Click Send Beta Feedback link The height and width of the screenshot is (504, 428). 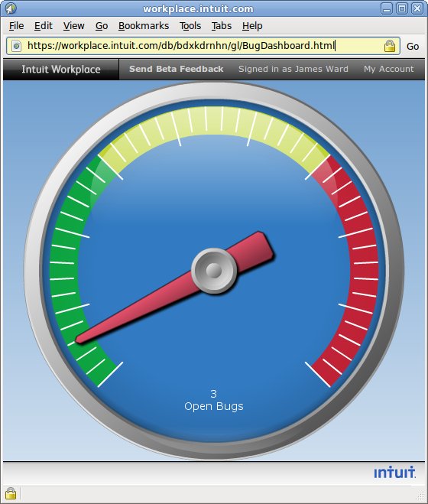(x=176, y=69)
